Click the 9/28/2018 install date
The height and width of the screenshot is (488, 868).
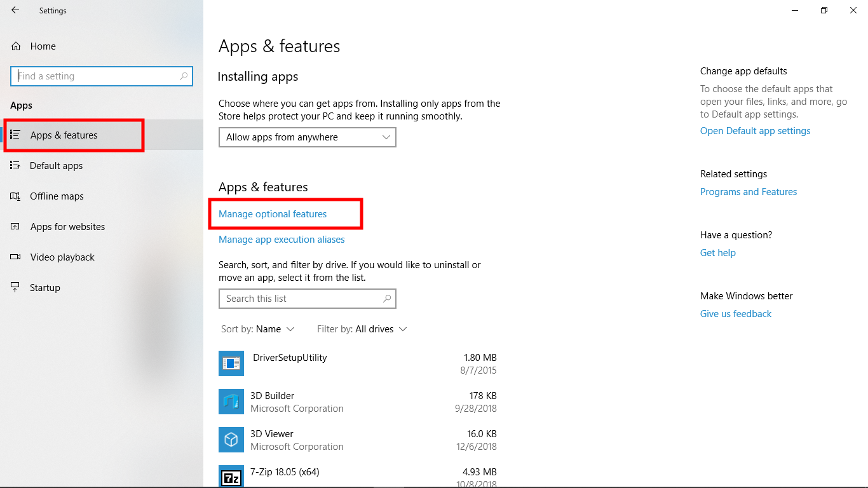pyautogui.click(x=476, y=409)
